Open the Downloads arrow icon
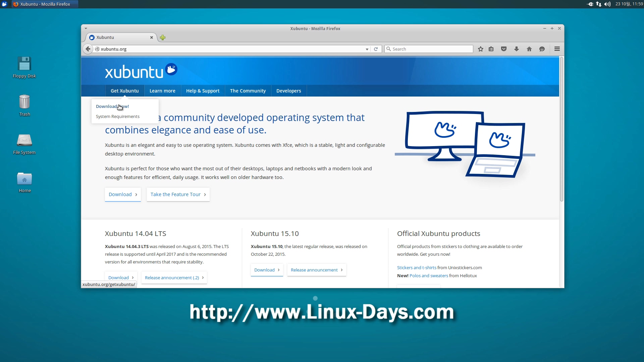Viewport: 644px width, 362px height. point(517,49)
